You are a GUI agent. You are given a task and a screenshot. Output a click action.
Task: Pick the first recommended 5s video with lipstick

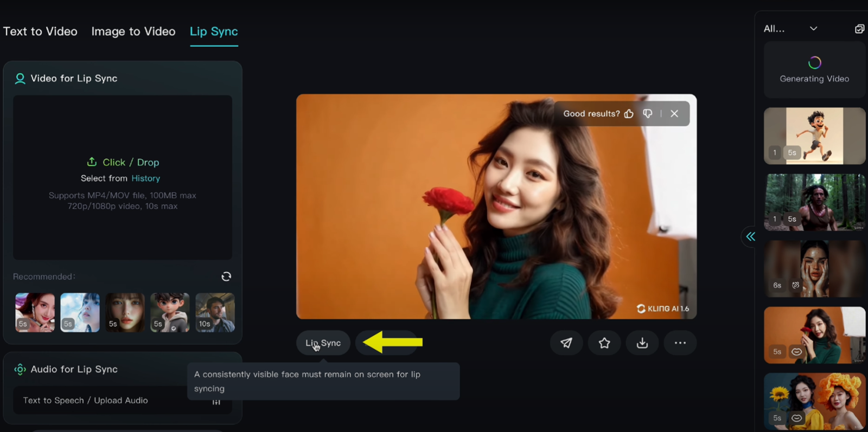[x=35, y=312]
